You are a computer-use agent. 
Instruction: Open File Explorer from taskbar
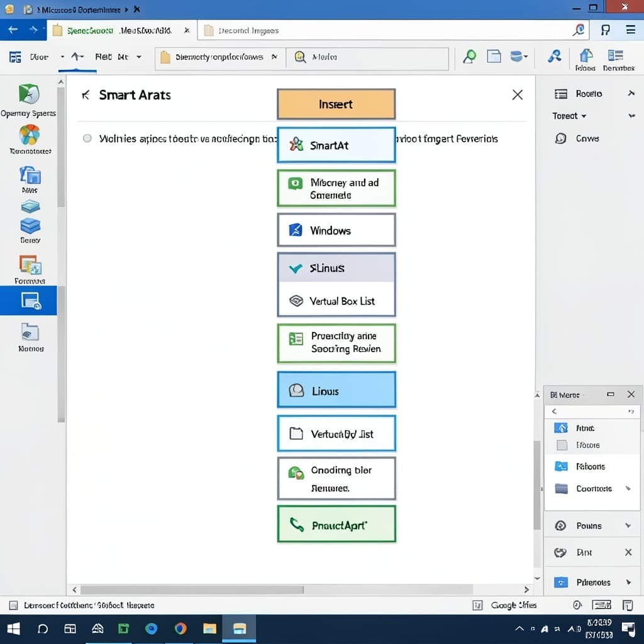(x=209, y=629)
